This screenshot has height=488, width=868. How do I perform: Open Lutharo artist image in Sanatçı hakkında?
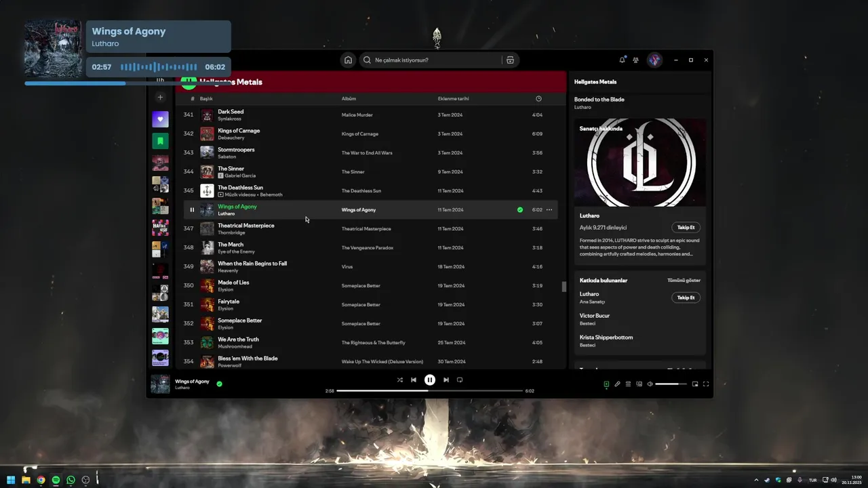(x=640, y=163)
